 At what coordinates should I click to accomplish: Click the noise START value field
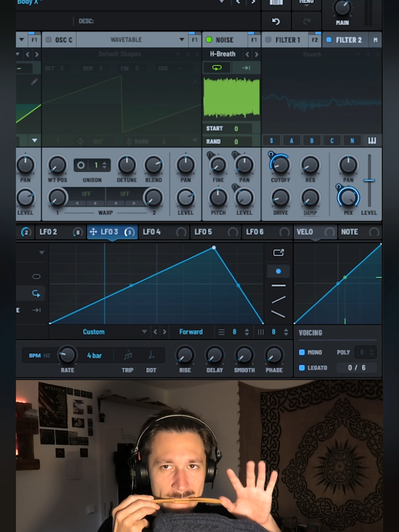[236, 129]
